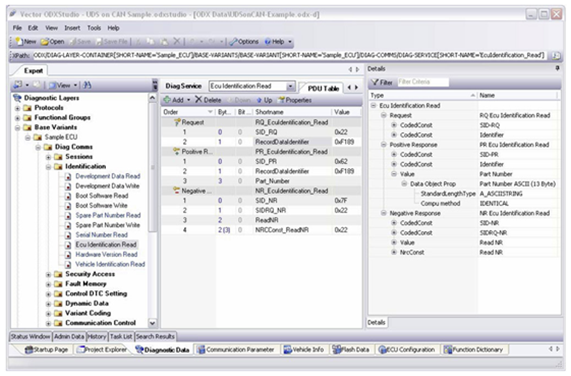The image size is (571, 376).
Task: Open the Admin Data tab
Action: pos(69,337)
